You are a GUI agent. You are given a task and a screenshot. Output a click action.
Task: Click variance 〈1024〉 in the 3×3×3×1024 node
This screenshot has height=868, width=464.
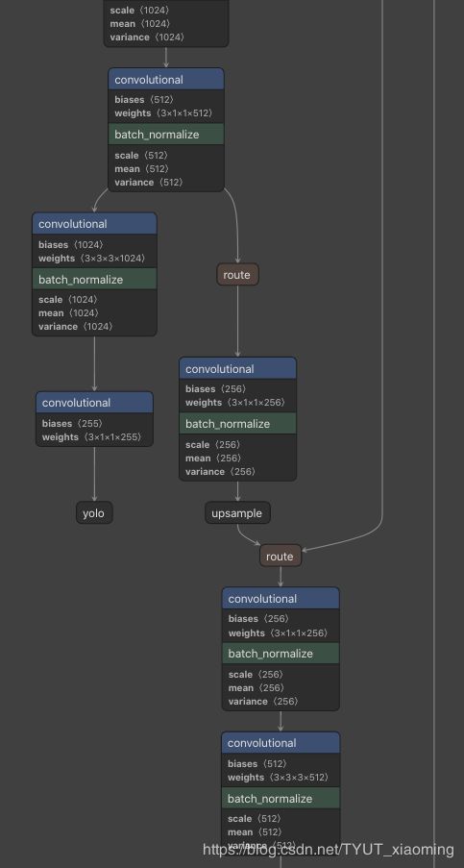pyautogui.click(x=76, y=327)
